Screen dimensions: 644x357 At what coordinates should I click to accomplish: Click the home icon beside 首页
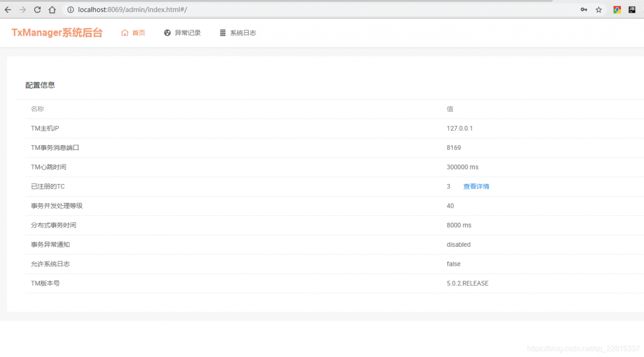pyautogui.click(x=125, y=33)
